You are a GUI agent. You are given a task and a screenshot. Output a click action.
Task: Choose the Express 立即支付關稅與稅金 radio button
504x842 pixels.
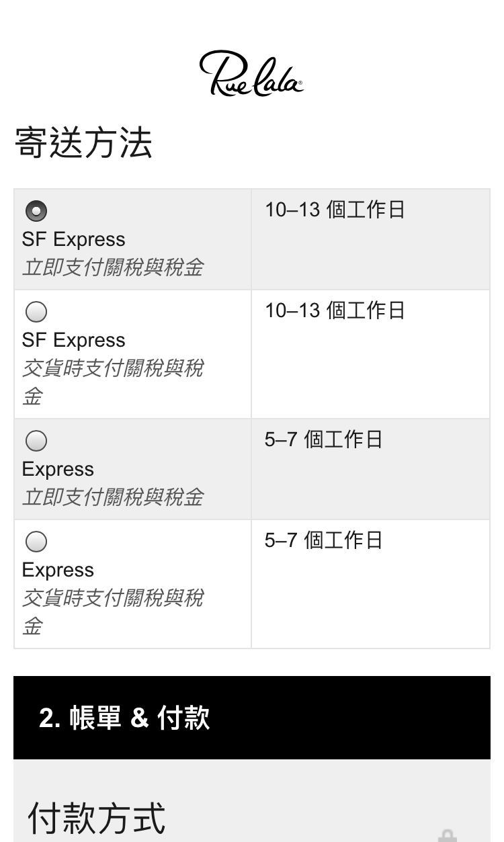tap(36, 441)
